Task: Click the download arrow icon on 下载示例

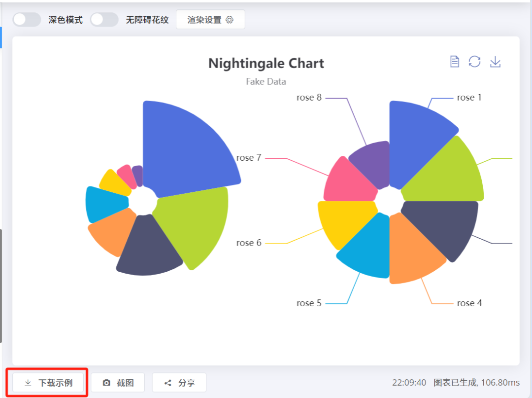Action: [27, 382]
